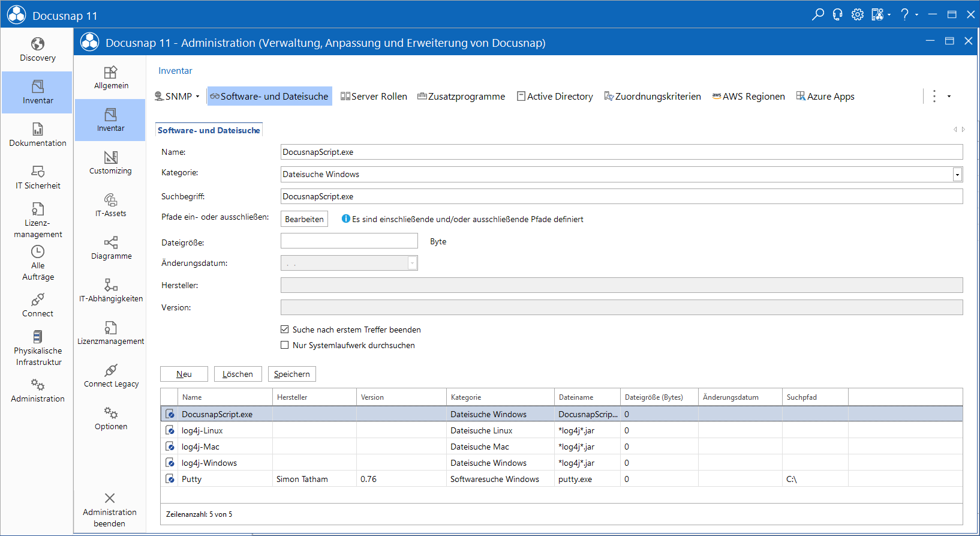Click the layout icon in the title bar
Viewport: 980px width, 536px height.
click(x=877, y=14)
